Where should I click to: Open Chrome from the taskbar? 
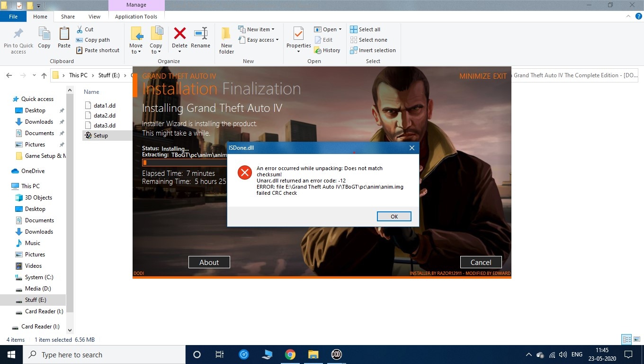290,355
